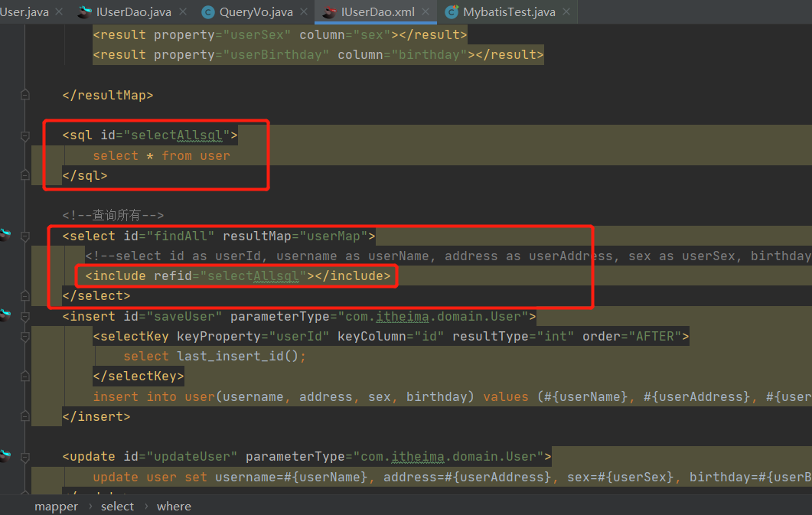
Task: Click MyBatis gutter icon beside updateUser update
Action: click(5, 455)
